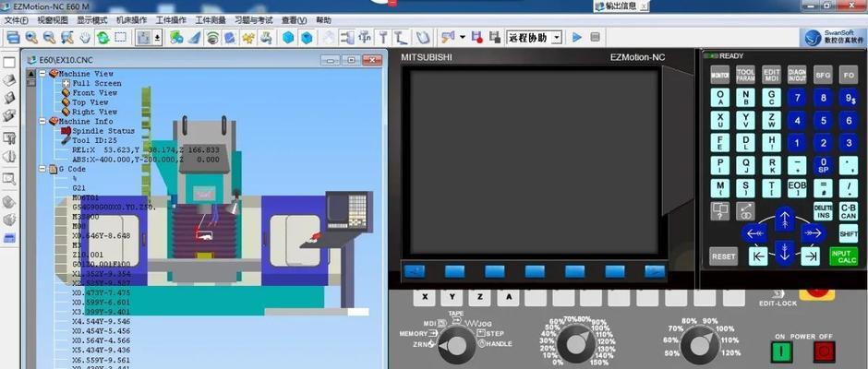Click the EDIT-LOCK key switch

pyautogui.click(x=778, y=293)
